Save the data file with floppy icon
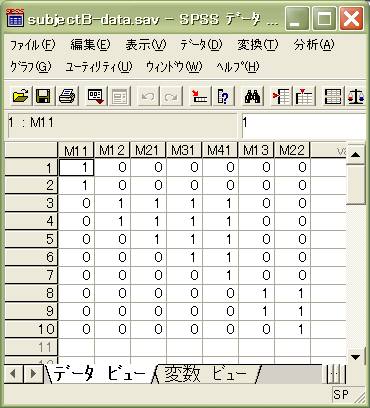The height and width of the screenshot is (408, 370). pyautogui.click(x=43, y=97)
